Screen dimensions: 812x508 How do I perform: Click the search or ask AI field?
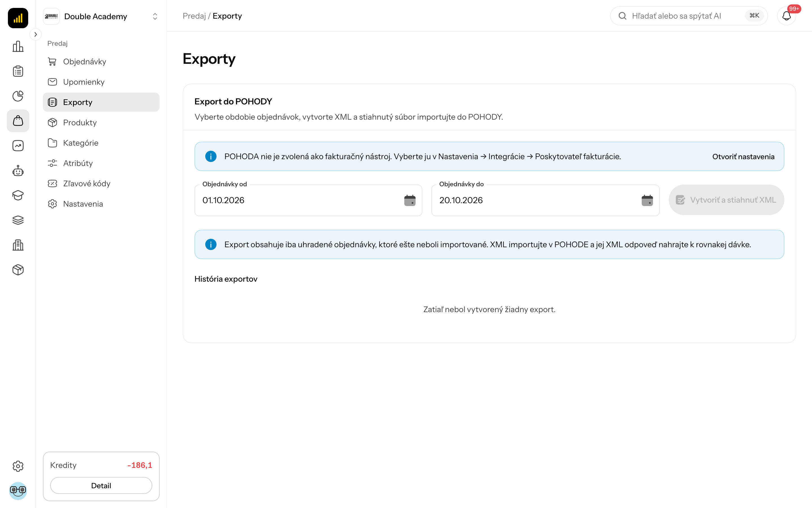689,16
